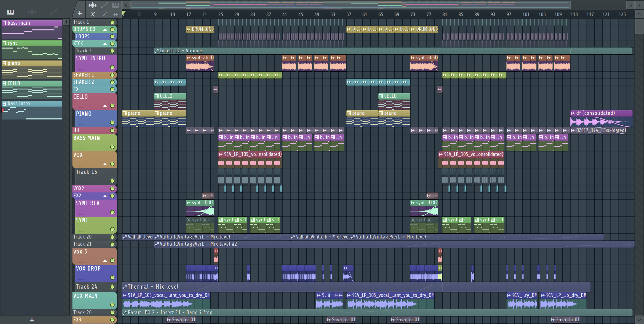Click the curve fade icon in playlist header
Viewport: 644px width, 324px height.
104,14
